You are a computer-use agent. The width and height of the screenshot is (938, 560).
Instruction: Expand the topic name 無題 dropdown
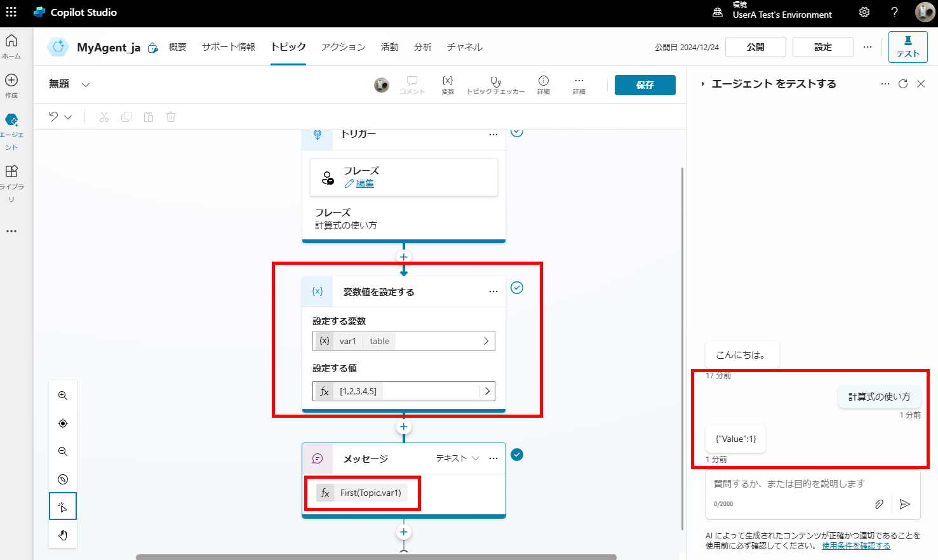[86, 84]
